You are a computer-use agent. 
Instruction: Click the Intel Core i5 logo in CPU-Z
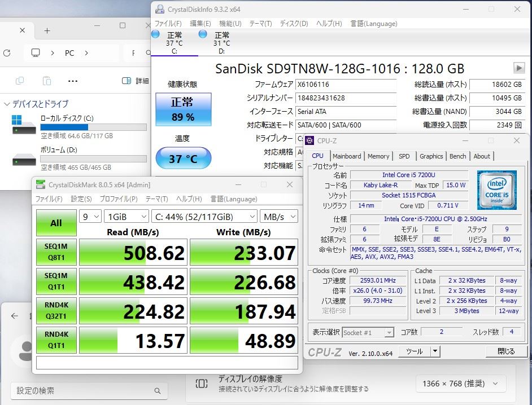(x=497, y=190)
